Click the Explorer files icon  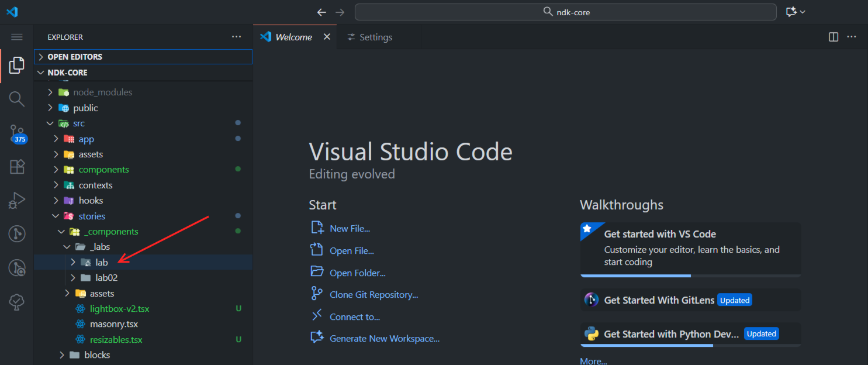click(17, 65)
